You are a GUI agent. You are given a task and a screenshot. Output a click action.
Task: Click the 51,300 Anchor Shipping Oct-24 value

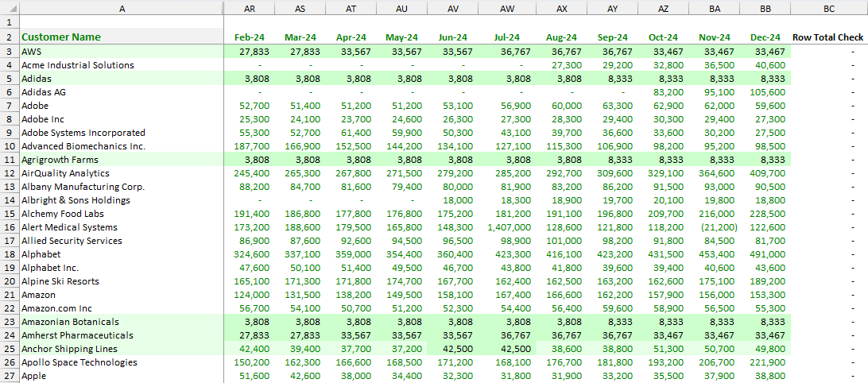(x=663, y=349)
